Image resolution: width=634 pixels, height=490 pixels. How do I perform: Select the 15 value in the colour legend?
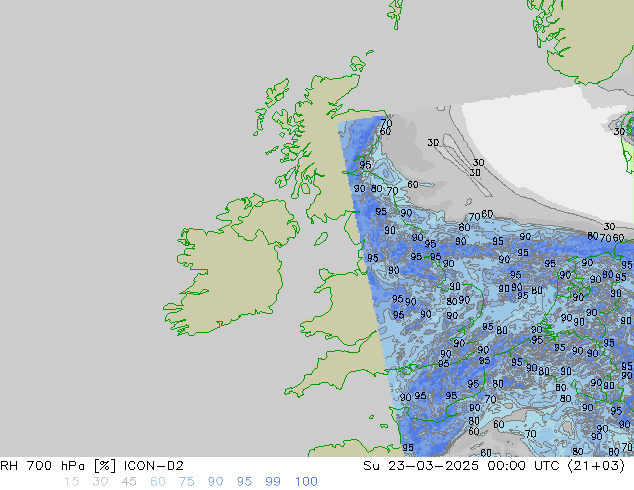coord(71,482)
